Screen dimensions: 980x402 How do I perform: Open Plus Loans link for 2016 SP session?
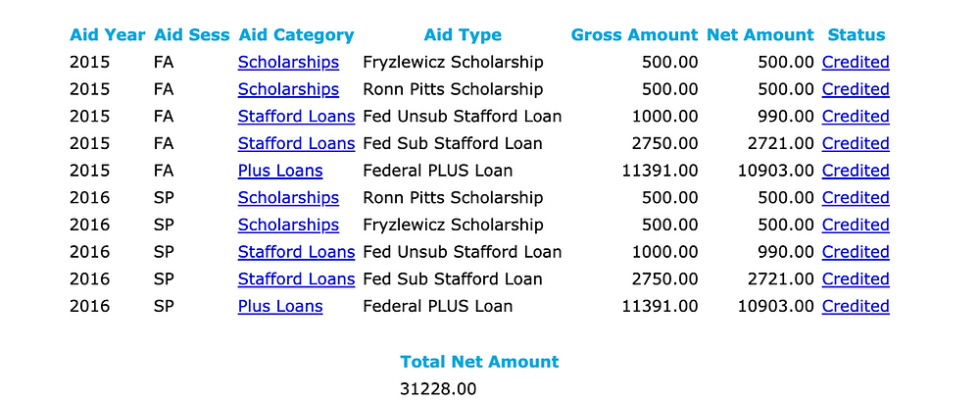(x=280, y=306)
